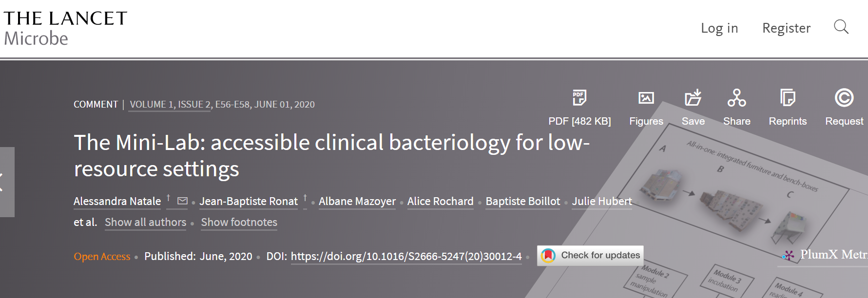Open the Share icon
Image resolution: width=868 pixels, height=298 pixels.
(736, 97)
